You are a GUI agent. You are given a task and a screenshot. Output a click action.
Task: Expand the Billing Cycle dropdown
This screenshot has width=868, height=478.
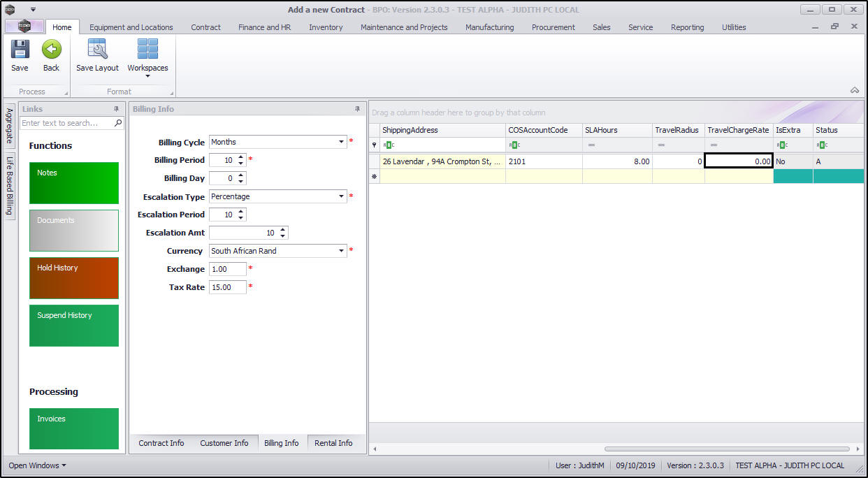coord(341,142)
